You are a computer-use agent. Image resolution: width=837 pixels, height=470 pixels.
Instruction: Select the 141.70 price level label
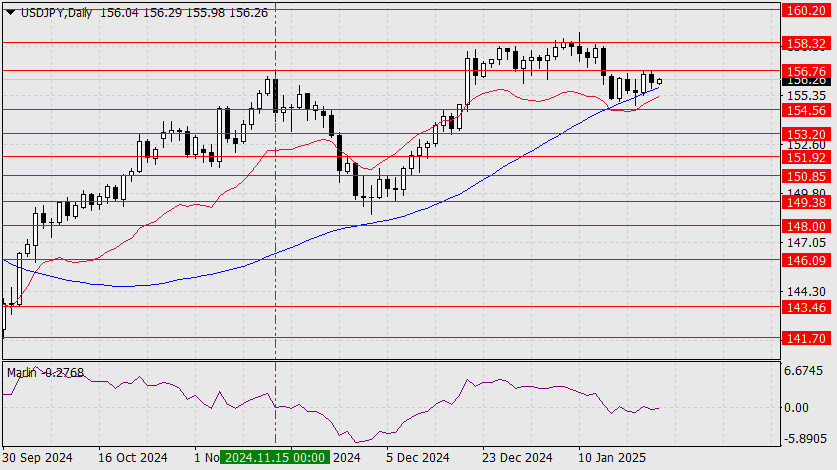pos(806,338)
